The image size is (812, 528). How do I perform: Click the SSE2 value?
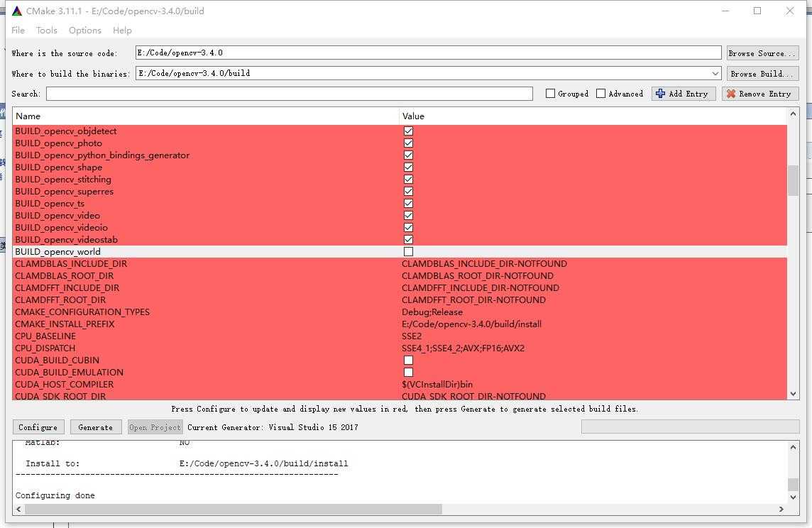412,336
